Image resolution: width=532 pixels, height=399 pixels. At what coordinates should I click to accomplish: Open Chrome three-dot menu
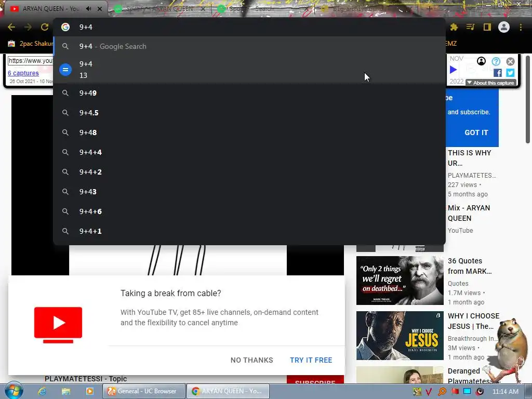click(x=521, y=27)
